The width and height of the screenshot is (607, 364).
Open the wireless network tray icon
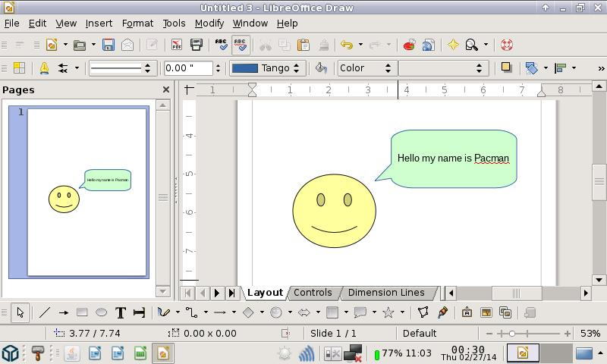coord(307,353)
